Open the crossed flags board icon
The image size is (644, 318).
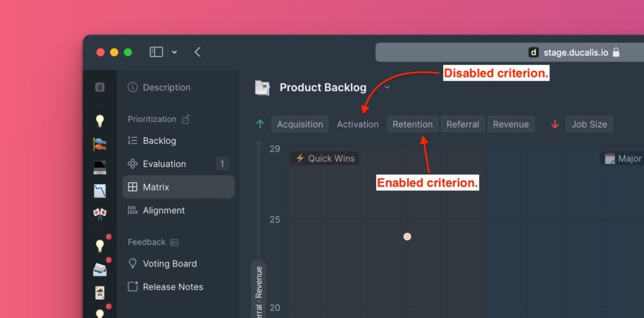[99, 214]
